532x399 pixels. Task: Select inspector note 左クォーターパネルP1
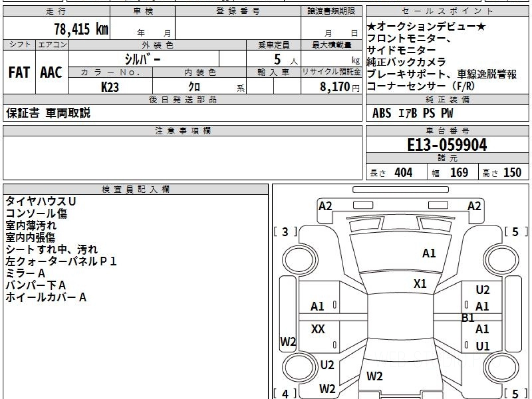tap(61, 261)
